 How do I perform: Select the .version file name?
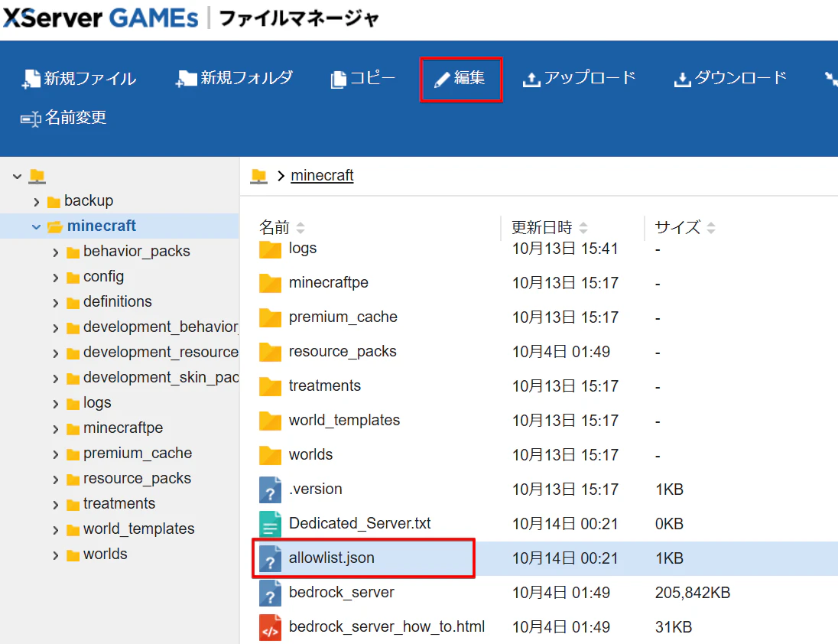point(315,489)
